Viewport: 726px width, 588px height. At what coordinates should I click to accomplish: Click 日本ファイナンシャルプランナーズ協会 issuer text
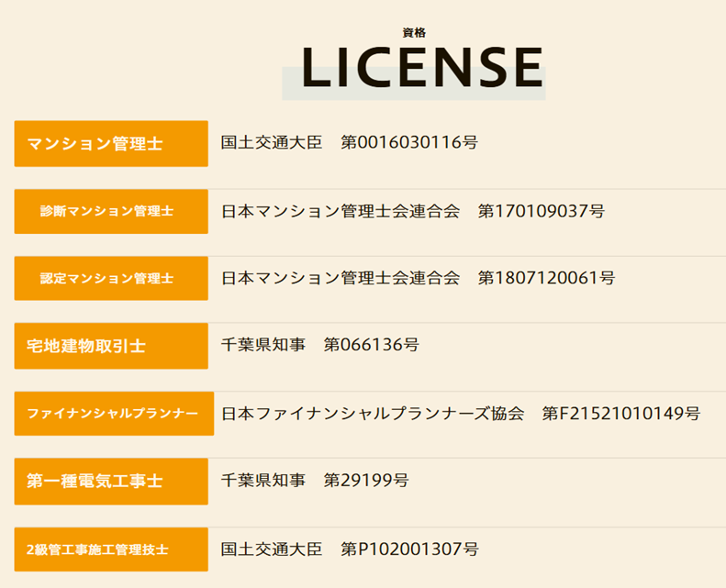point(373,414)
